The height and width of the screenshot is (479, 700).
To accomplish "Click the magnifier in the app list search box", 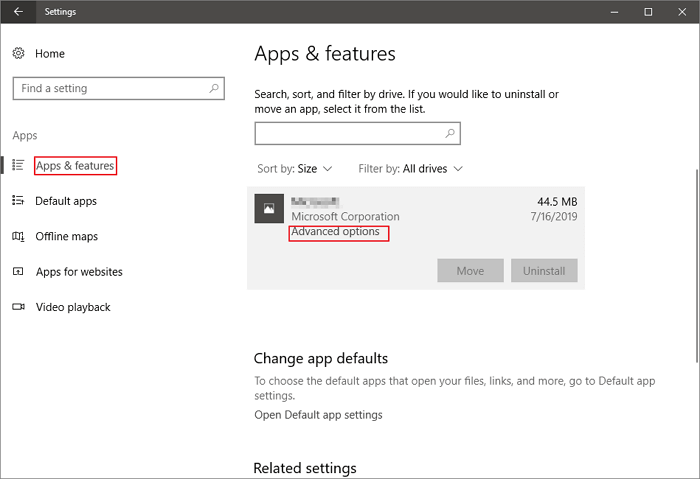I will (x=450, y=133).
